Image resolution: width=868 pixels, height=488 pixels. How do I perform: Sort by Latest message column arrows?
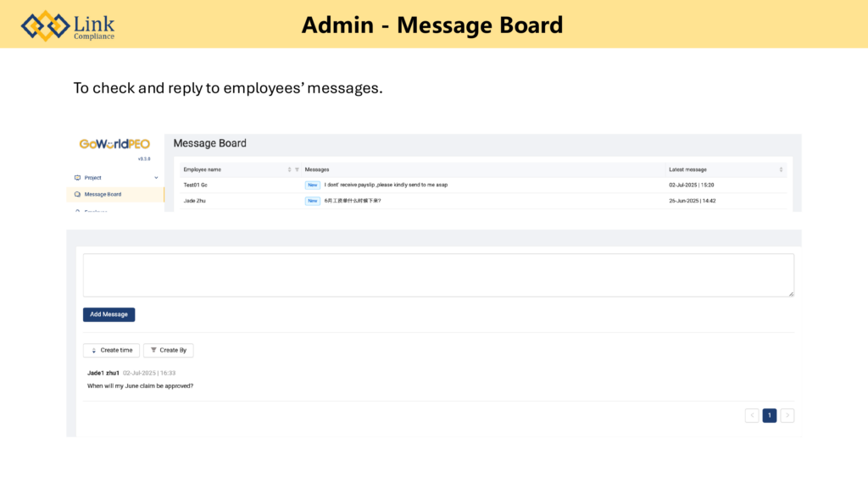pos(781,169)
